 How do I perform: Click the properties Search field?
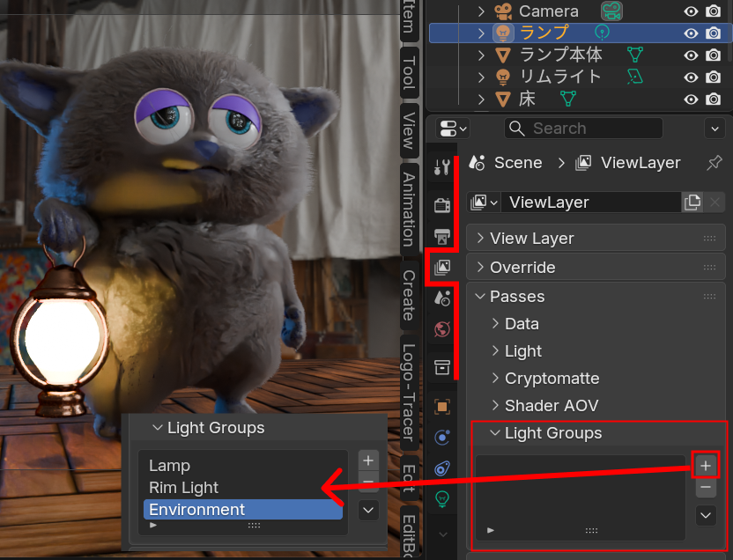coord(584,129)
